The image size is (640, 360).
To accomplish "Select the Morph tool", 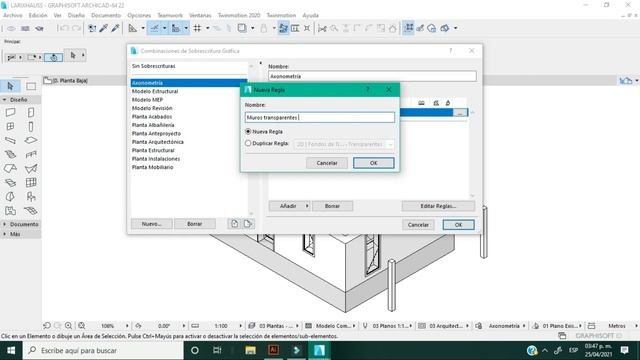I will point(11,197).
